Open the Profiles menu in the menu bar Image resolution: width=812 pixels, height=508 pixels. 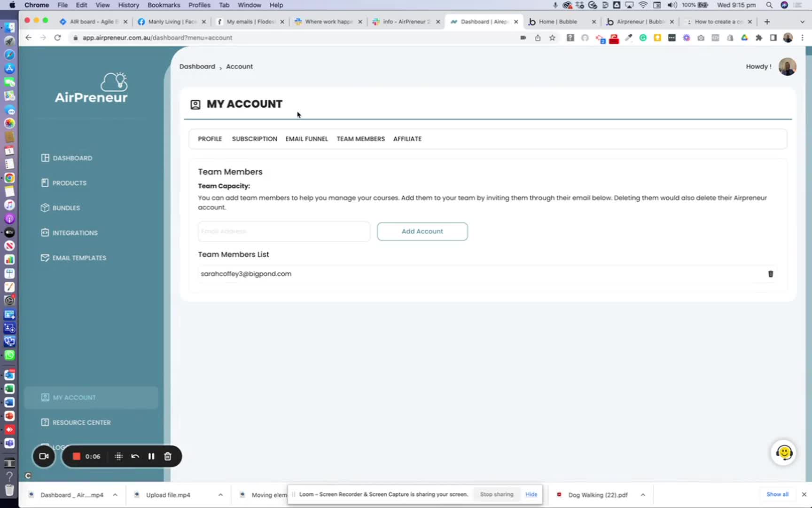(199, 5)
